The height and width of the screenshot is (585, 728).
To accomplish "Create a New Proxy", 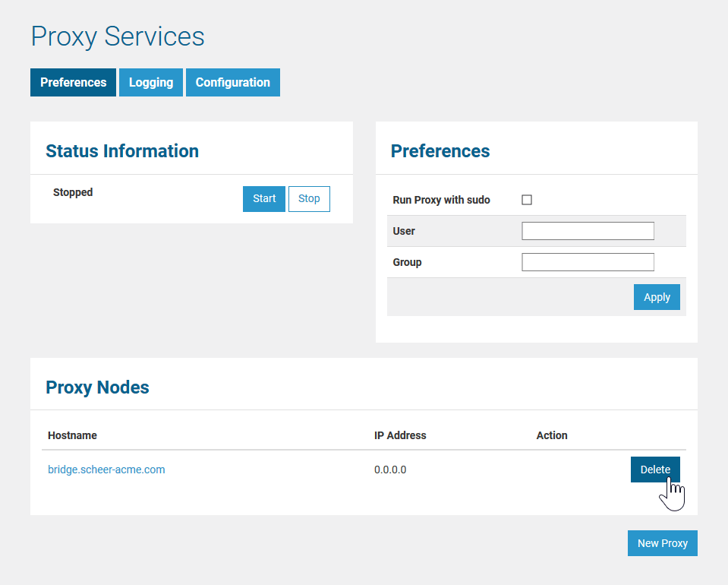I will [x=662, y=543].
